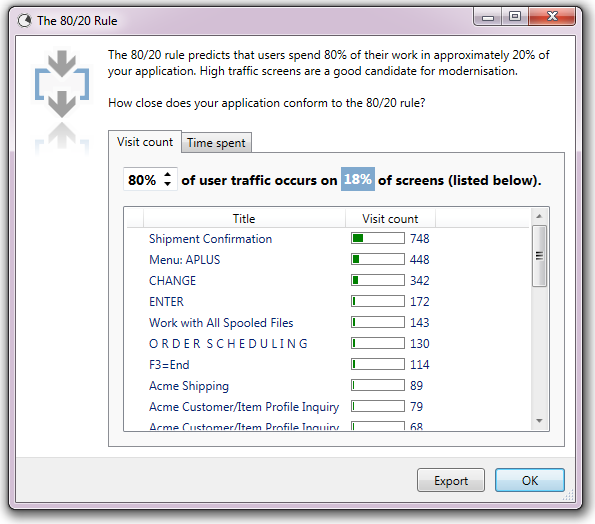595x524 pixels.
Task: Click the highlighted 18% screens value
Action: tap(357, 179)
